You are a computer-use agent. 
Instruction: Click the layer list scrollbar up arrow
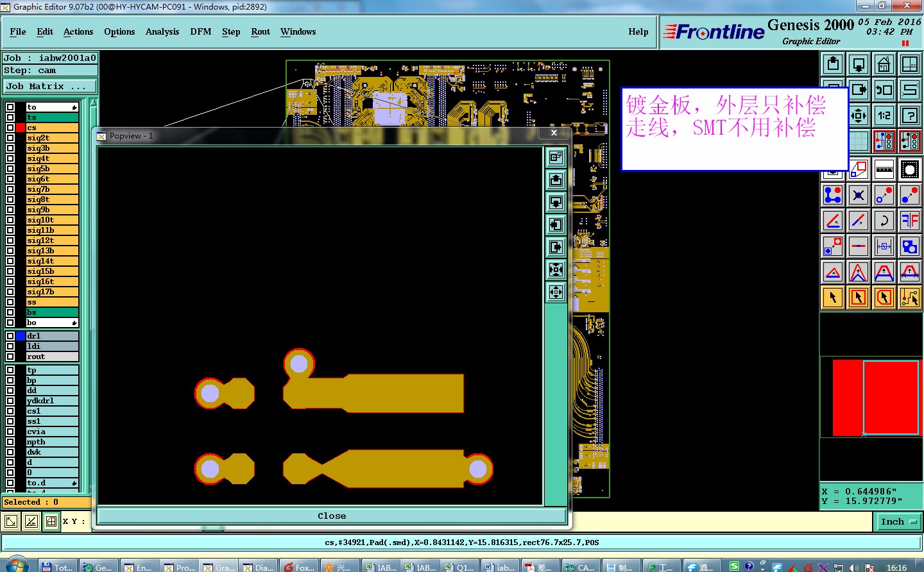click(x=94, y=103)
